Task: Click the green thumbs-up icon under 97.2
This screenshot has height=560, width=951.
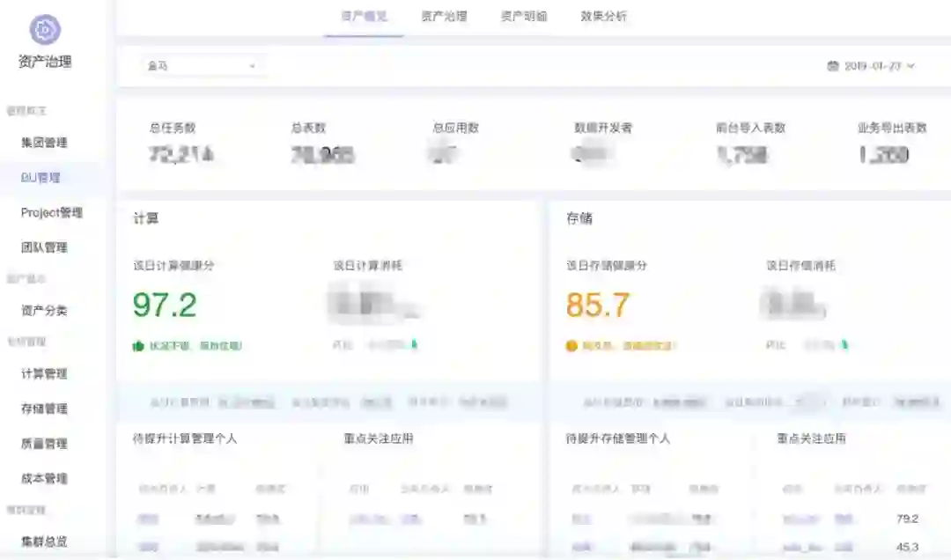Action: pyautogui.click(x=138, y=346)
